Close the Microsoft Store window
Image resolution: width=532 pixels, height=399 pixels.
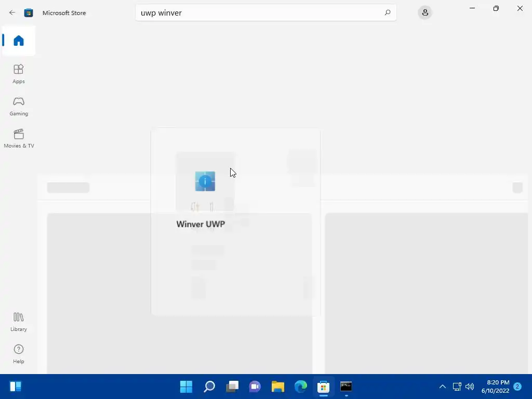(x=520, y=8)
